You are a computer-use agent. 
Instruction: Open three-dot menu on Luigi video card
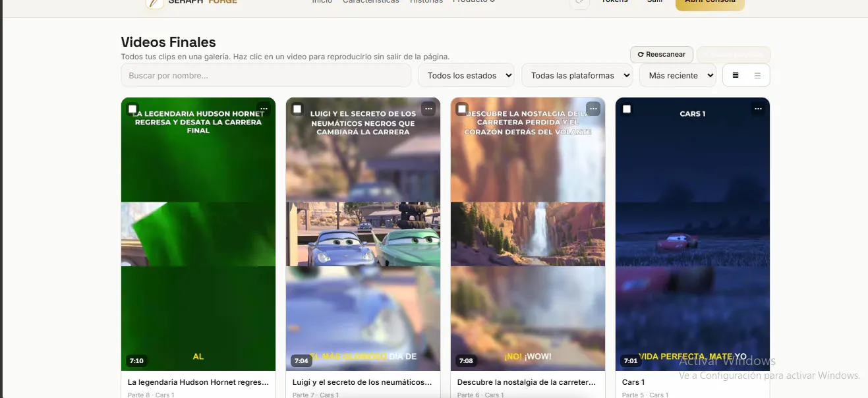pos(428,109)
